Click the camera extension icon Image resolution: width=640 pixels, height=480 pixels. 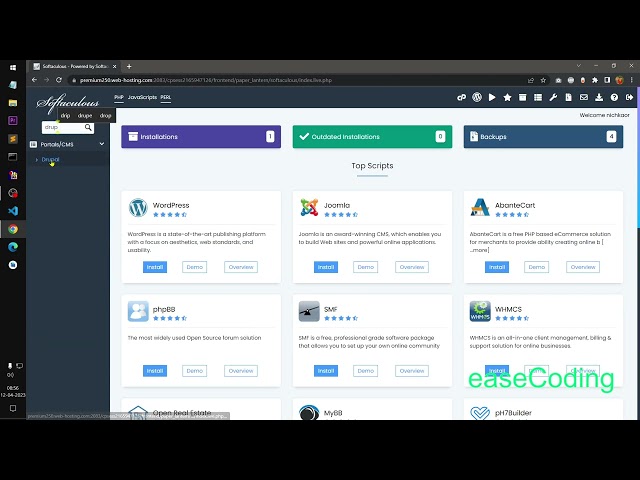tap(558, 80)
